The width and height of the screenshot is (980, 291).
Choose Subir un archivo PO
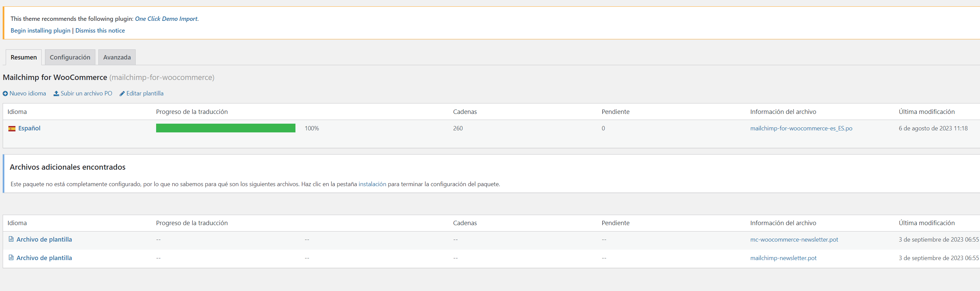pos(86,93)
